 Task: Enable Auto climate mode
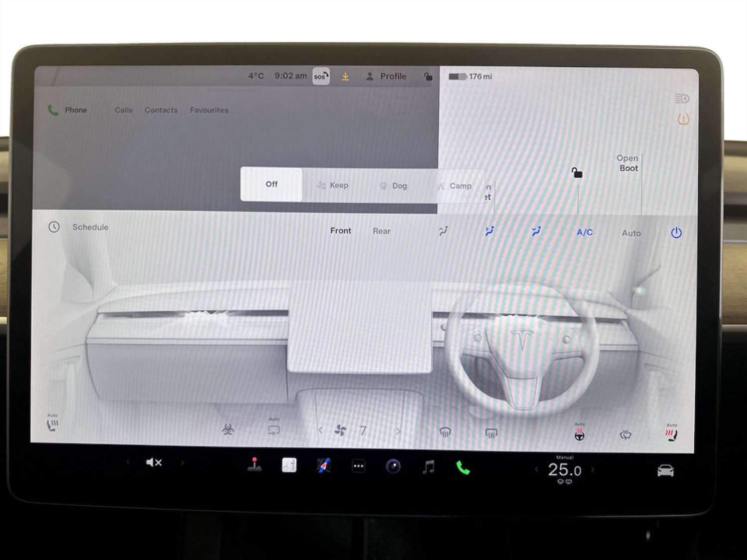[631, 233]
